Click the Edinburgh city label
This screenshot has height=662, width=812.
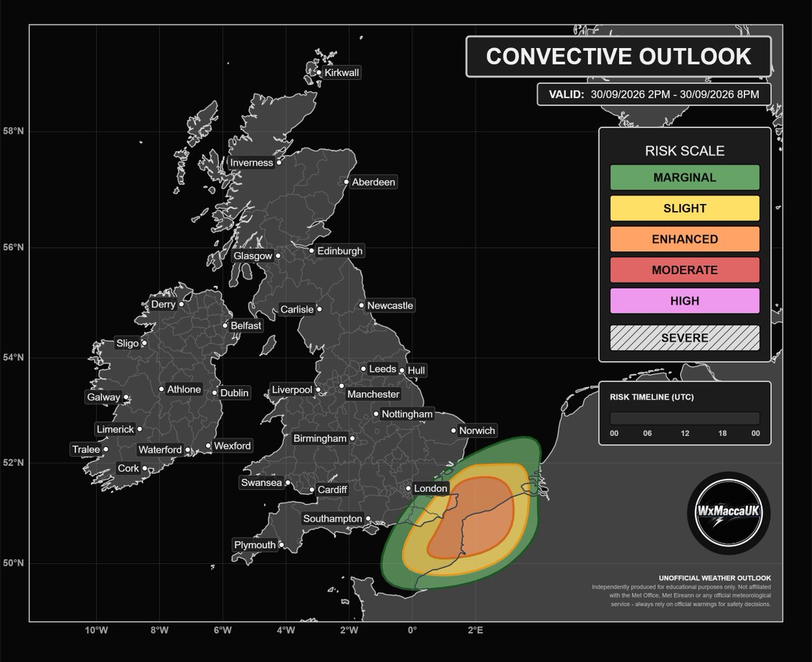340,250
